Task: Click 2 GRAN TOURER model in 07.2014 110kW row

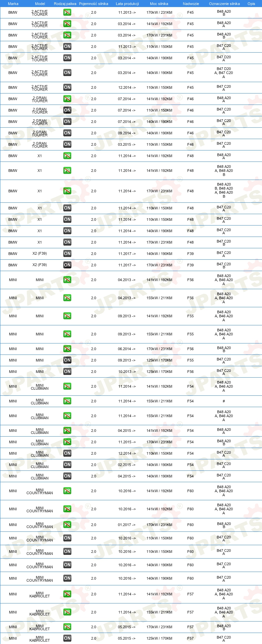Action: point(40,111)
